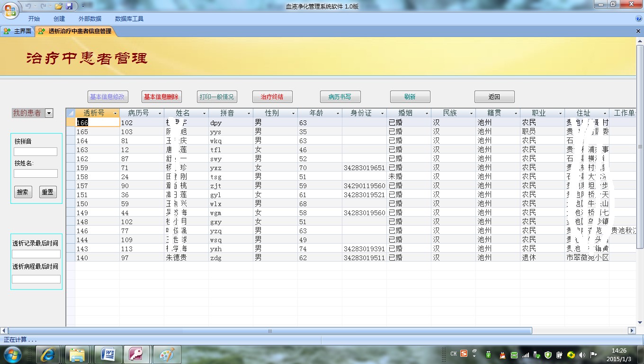Click the yellow-green plus tray icon
The image size is (644, 364).
(x=571, y=355)
